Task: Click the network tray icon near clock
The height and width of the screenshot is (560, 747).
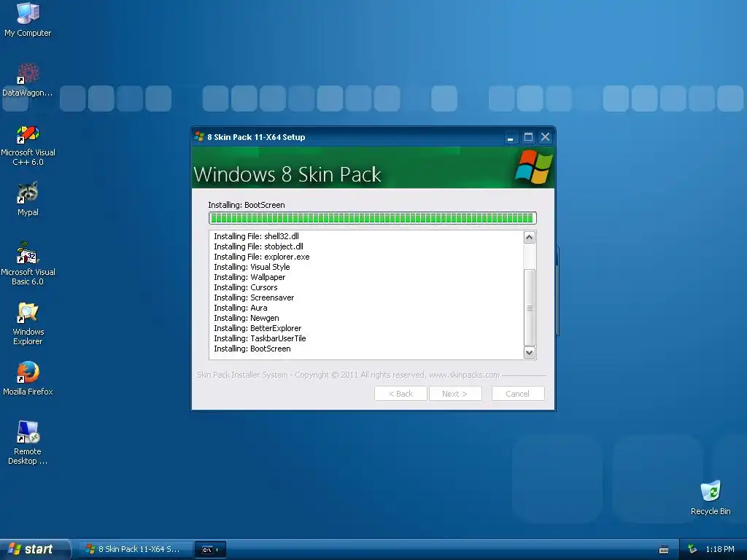Action: tap(692, 549)
